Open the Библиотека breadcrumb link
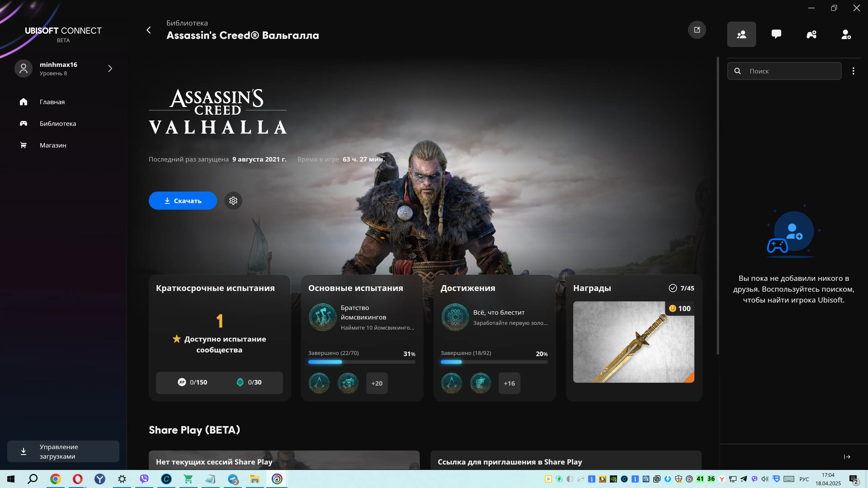The image size is (868, 488). tap(187, 23)
